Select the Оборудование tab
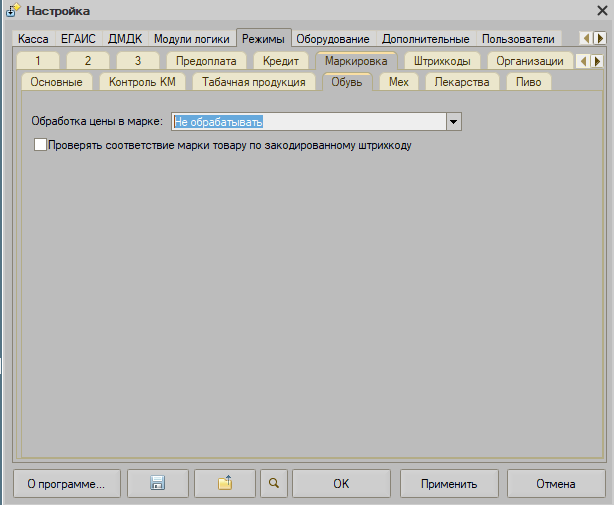The width and height of the screenshot is (614, 505). 335,39
